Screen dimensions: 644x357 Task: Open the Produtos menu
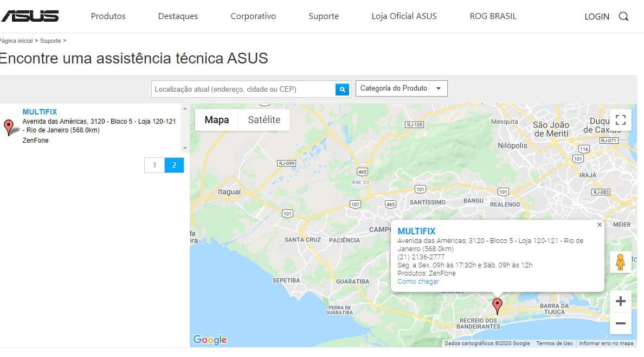point(108,16)
